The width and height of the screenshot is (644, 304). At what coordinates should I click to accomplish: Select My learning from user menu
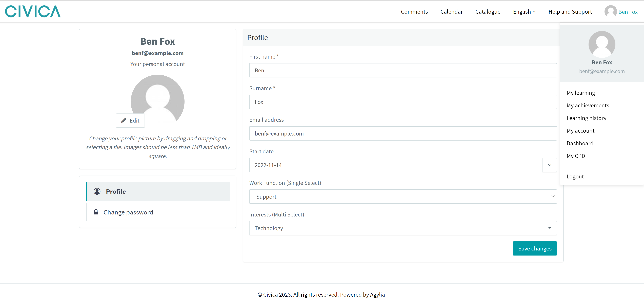tap(580, 93)
